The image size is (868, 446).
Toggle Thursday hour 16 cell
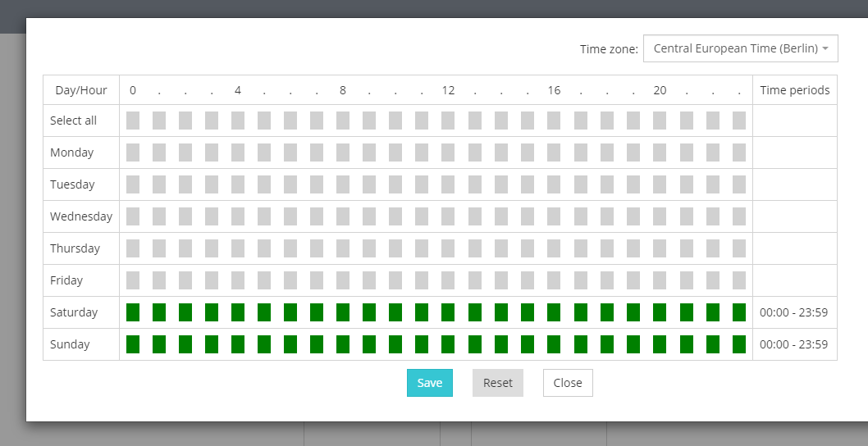(x=554, y=248)
